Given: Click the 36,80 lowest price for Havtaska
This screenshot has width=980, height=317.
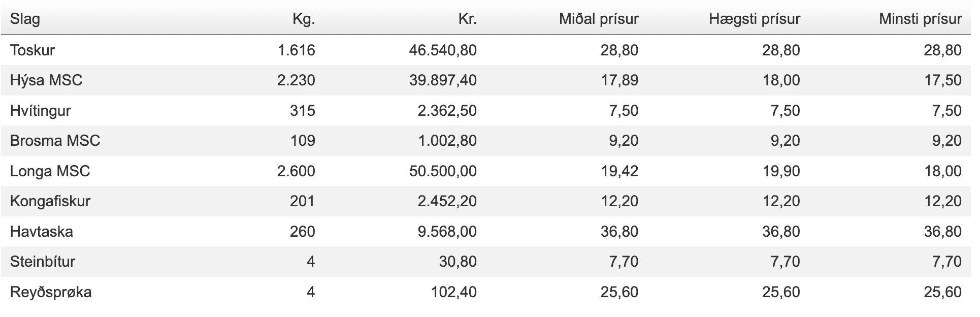Looking at the screenshot, I should coord(943,232).
